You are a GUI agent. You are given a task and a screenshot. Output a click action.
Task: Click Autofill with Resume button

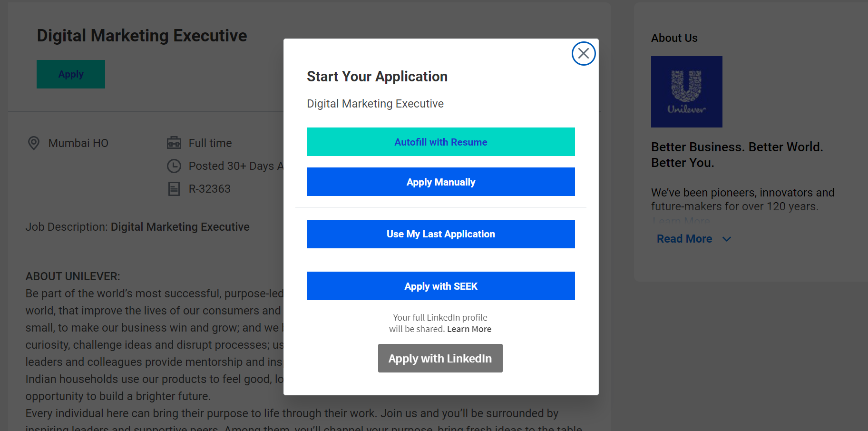coord(440,142)
